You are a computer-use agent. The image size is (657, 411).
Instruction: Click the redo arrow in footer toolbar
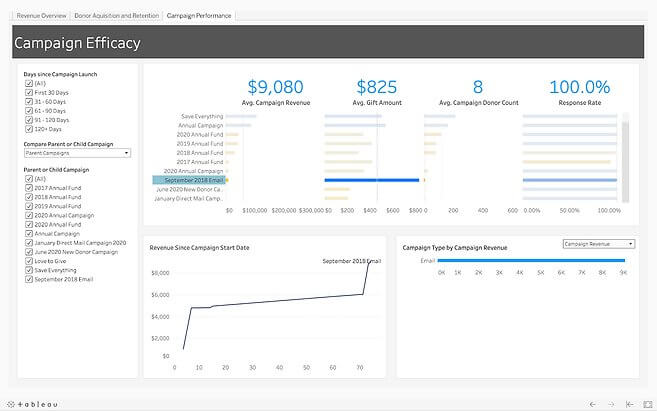(610, 404)
